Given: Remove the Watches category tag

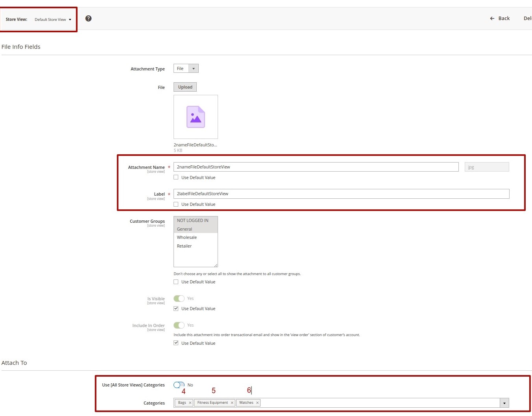Looking at the screenshot, I should pyautogui.click(x=257, y=403).
